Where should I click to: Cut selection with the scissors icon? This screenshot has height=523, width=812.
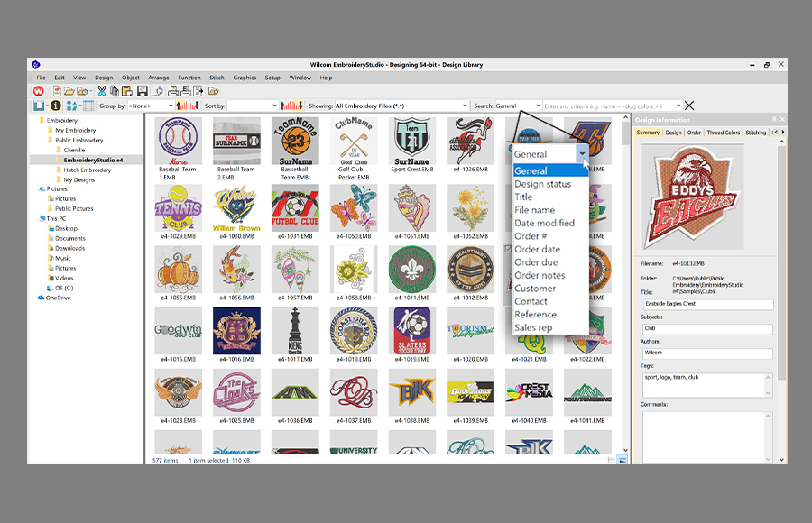pyautogui.click(x=102, y=91)
